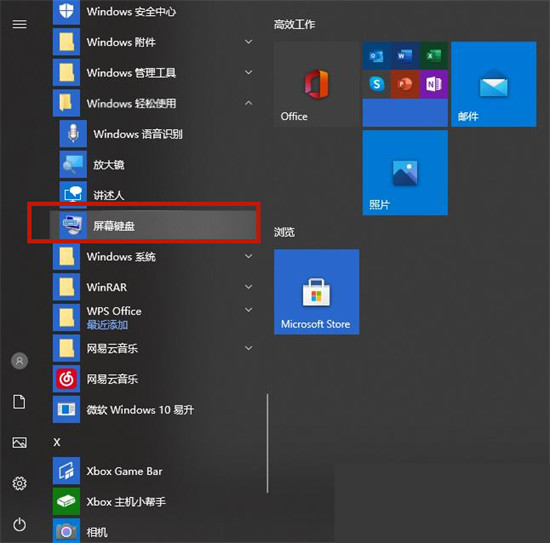Select the 放大镜 label
Viewport: 550px width, 543px height.
pyautogui.click(x=109, y=165)
